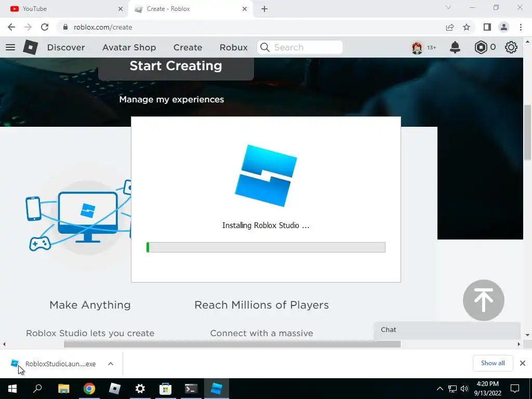
Task: Switch to the YouTube tab
Action: click(64, 9)
